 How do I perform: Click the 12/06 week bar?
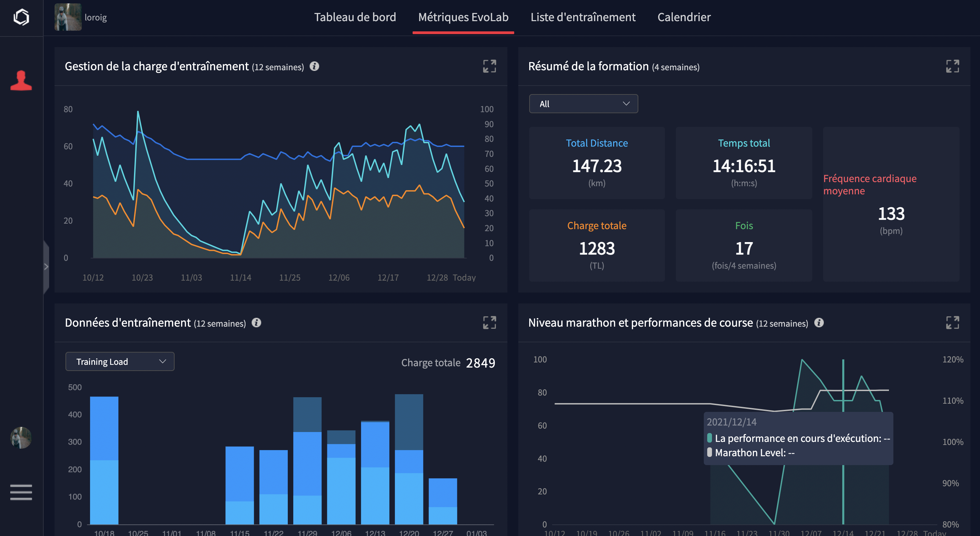(x=341, y=477)
